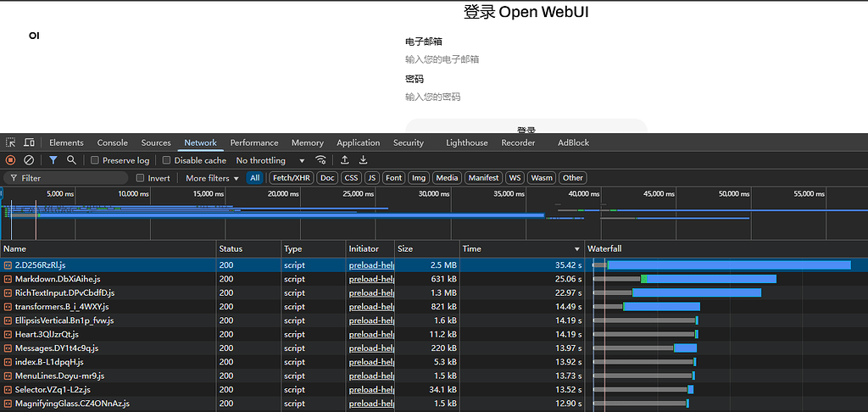Filter requests by Img type
The image size is (868, 412).
[x=419, y=178]
